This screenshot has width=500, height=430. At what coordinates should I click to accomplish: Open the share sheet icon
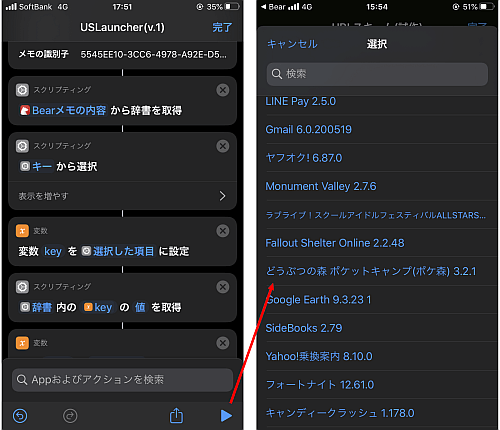pos(176,415)
